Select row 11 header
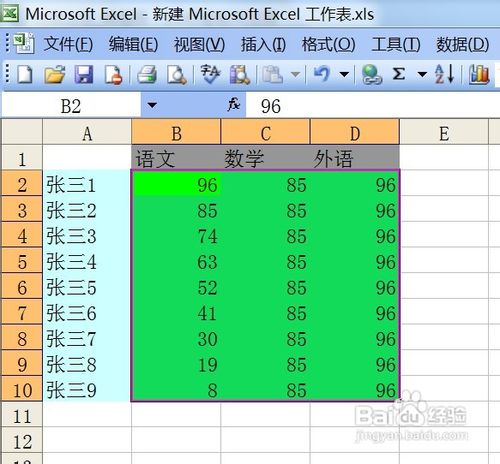 (x=22, y=415)
